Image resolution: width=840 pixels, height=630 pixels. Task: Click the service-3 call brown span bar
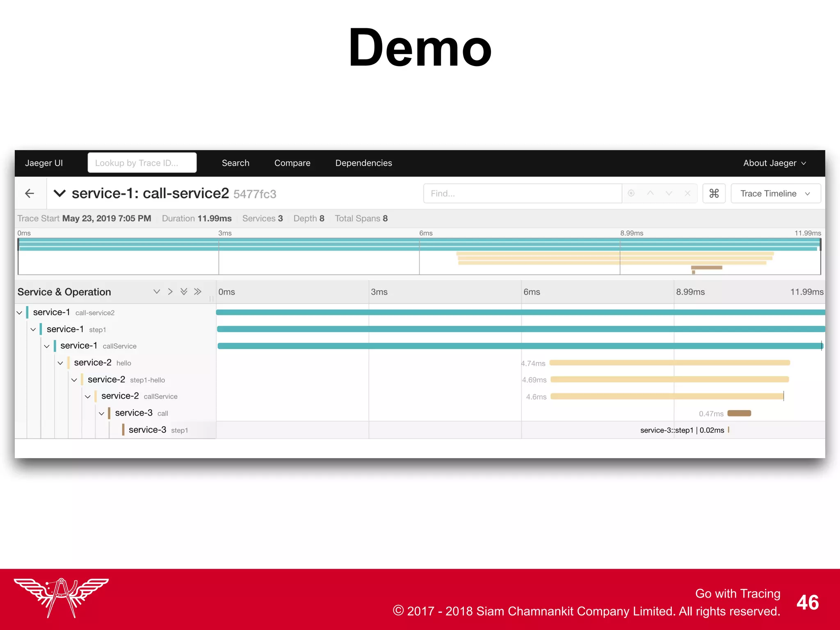point(739,413)
